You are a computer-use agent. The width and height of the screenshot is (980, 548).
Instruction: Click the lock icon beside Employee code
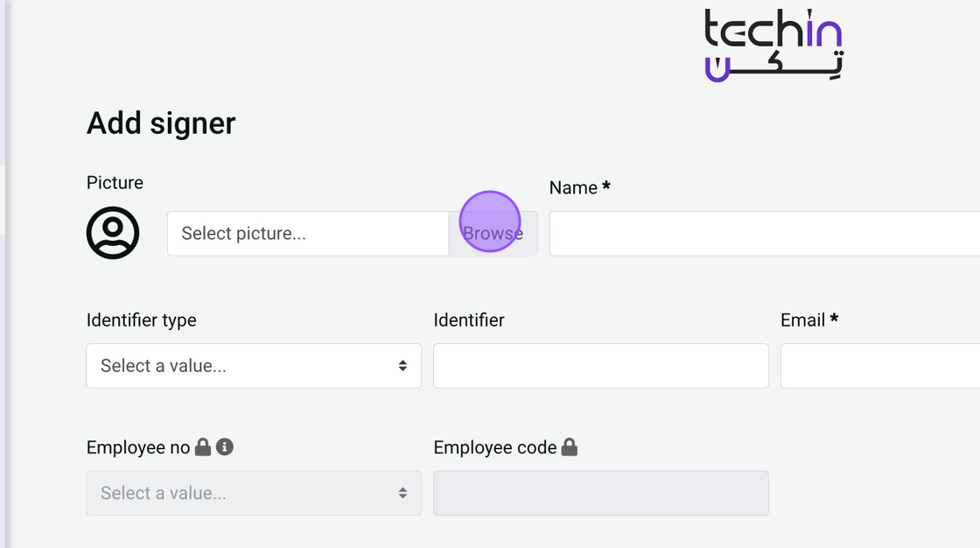click(570, 447)
